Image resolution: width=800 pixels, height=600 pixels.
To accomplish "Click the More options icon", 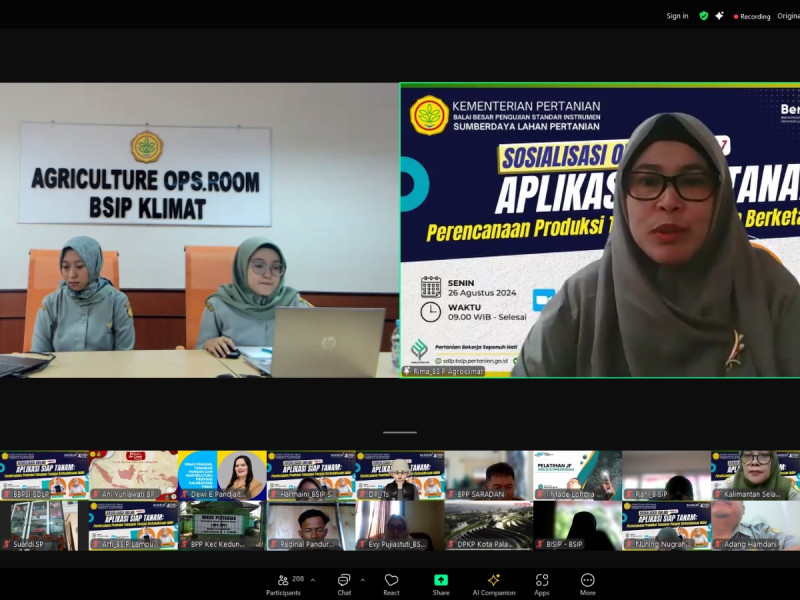I will tap(588, 582).
